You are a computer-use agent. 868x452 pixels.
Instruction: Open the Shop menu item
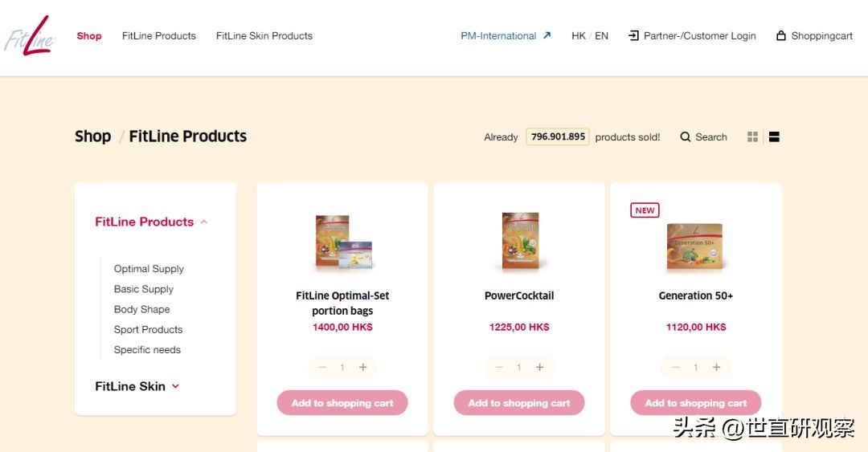89,36
